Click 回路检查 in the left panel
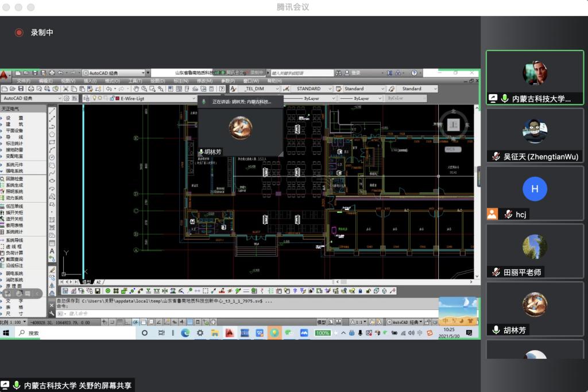The width and height of the screenshot is (588, 392). (14, 179)
